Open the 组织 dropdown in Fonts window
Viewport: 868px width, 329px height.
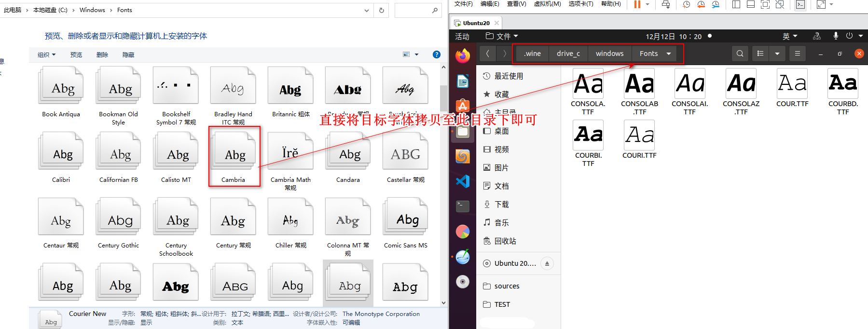pos(47,55)
